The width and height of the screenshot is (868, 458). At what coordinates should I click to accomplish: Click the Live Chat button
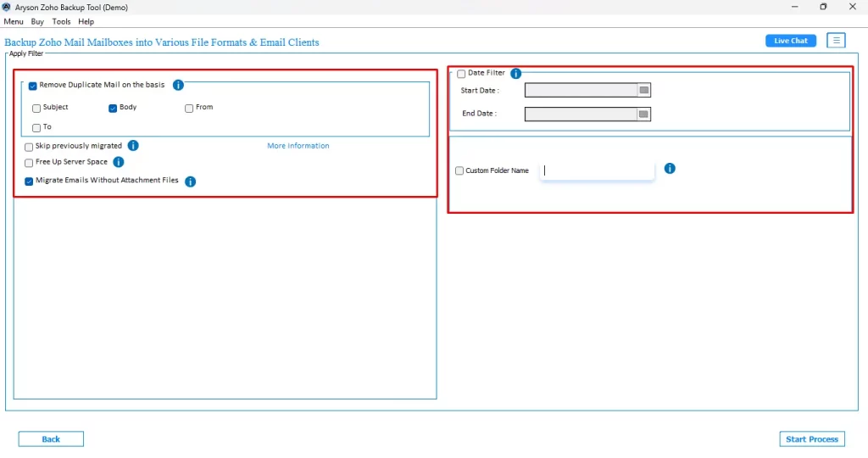point(791,41)
